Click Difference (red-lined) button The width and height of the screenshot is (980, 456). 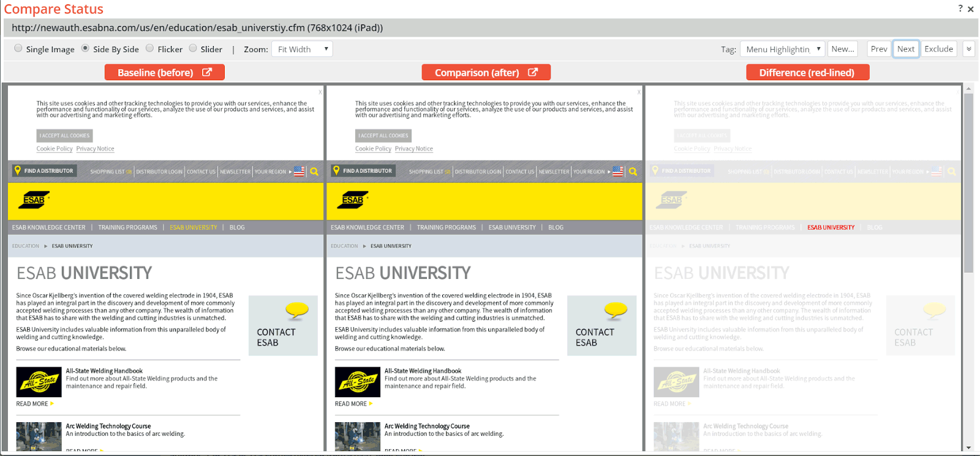point(807,72)
